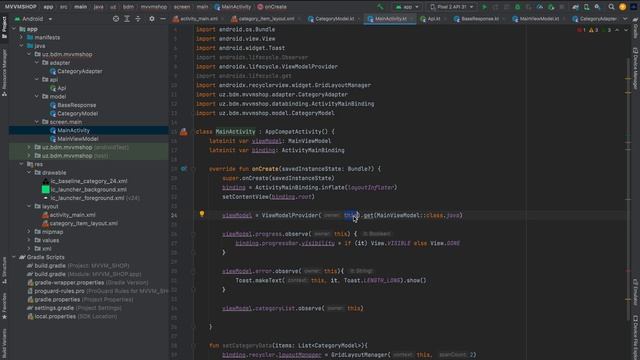Open Search Everywhere magnifier icon
The image size is (640, 360).
(611, 7)
